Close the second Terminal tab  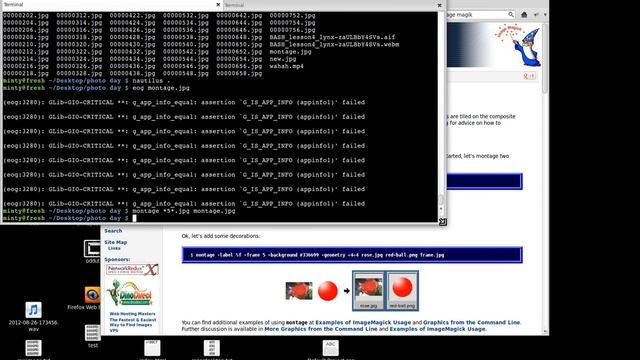440,5
